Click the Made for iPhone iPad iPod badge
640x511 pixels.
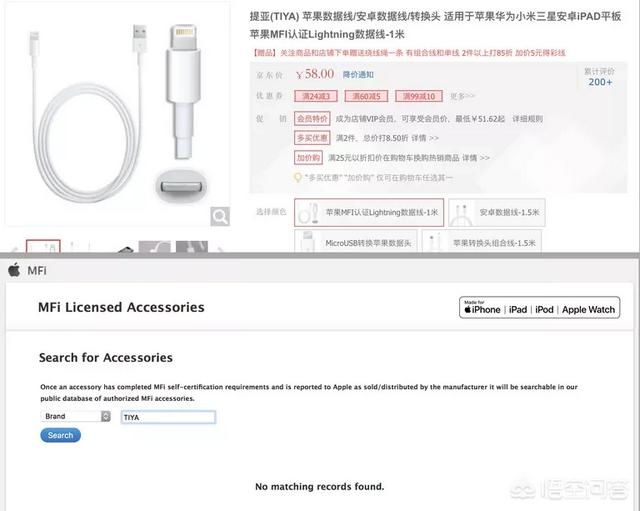[x=539, y=307]
